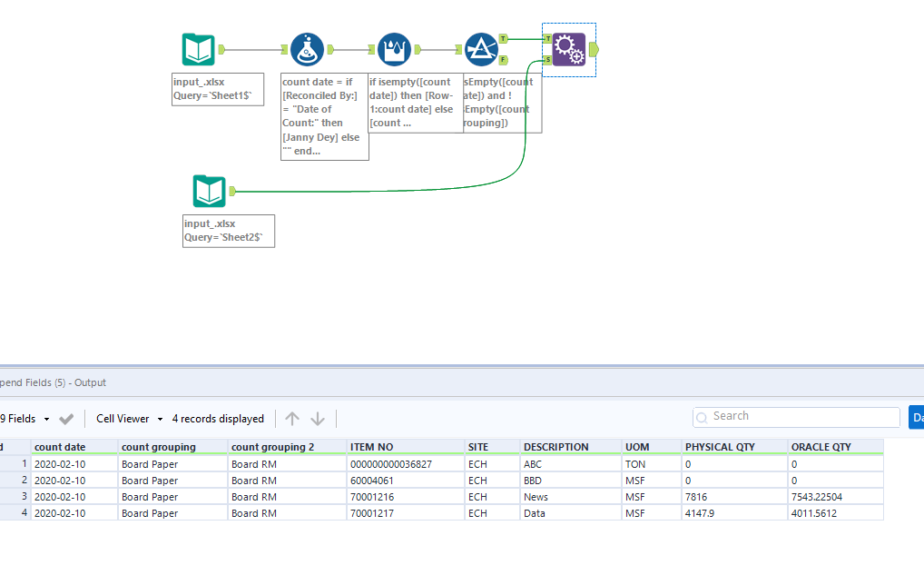
Task: Select the Formula tool with count date expression
Action: point(306,49)
